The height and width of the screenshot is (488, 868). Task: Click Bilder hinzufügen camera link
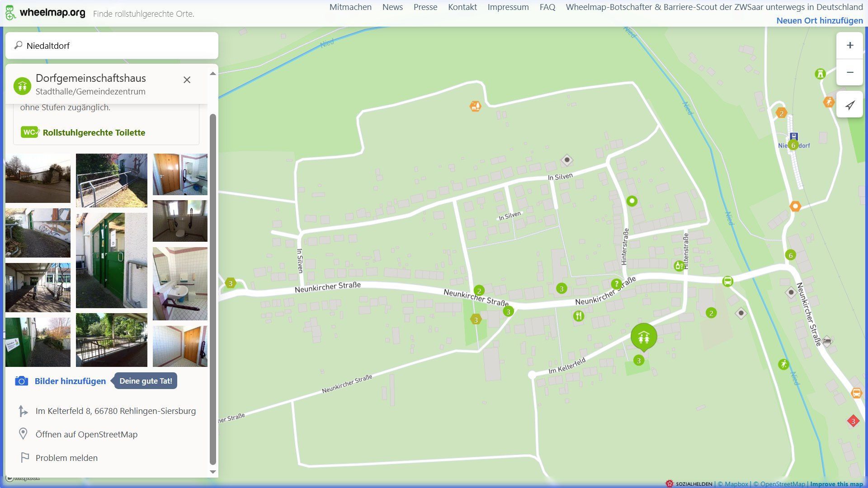point(70,381)
